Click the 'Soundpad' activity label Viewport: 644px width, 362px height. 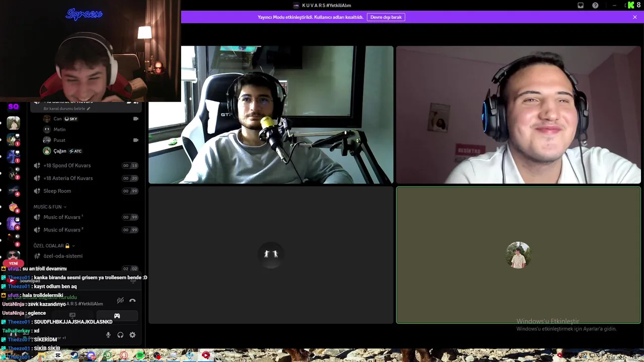pos(30,281)
